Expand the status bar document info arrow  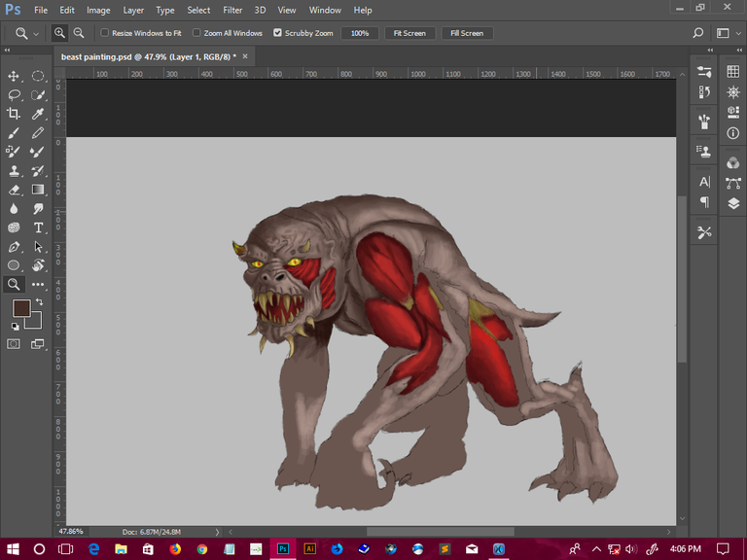(x=217, y=532)
